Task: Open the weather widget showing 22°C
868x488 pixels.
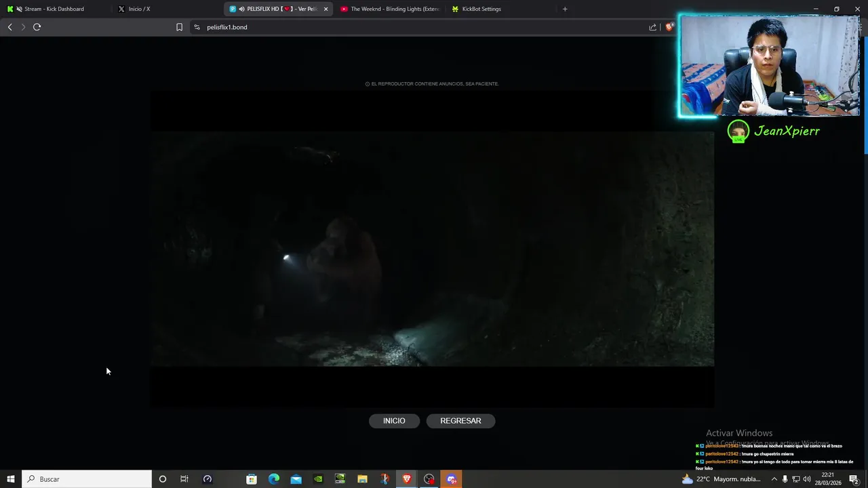Action: (x=721, y=479)
